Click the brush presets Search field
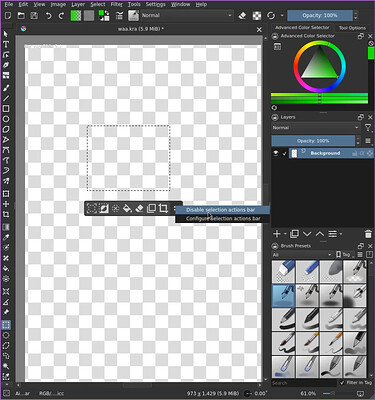375x400 pixels. (x=304, y=383)
